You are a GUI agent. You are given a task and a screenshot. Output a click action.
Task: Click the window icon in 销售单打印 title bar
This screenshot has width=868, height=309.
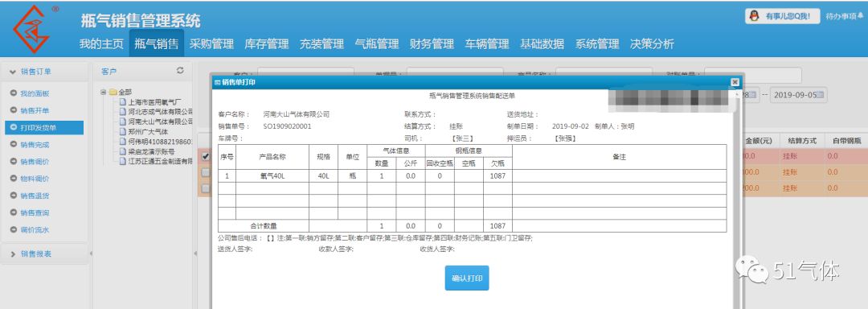pos(218,82)
